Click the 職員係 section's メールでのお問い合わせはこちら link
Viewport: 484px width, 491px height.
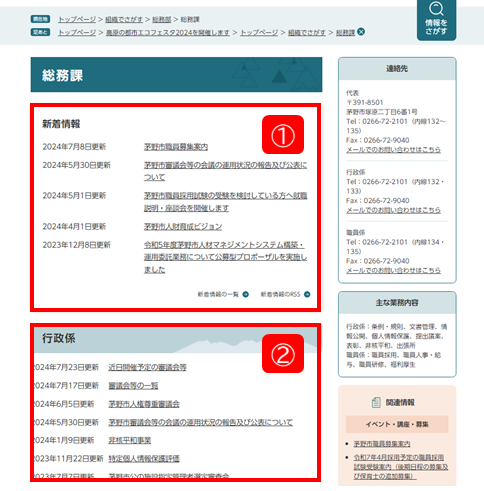click(x=393, y=270)
